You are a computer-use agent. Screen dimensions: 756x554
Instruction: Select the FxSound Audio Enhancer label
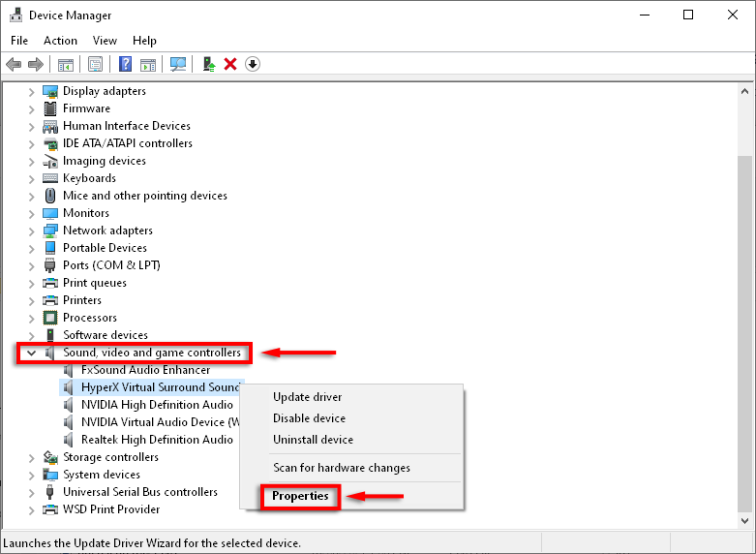(145, 370)
